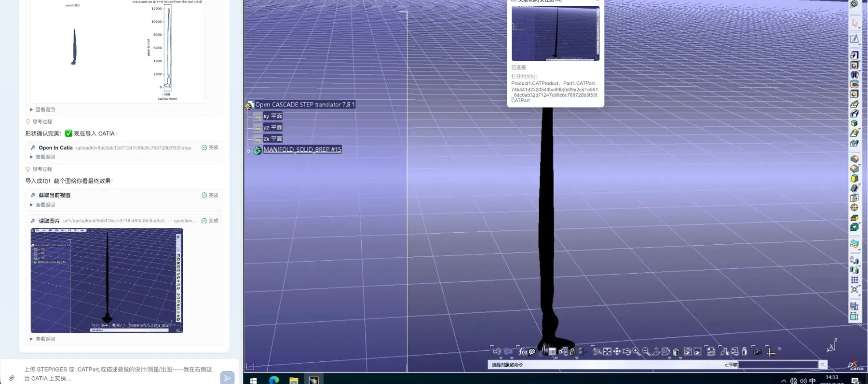
Task: Open File Explorer from the taskbar
Action: coord(294,381)
